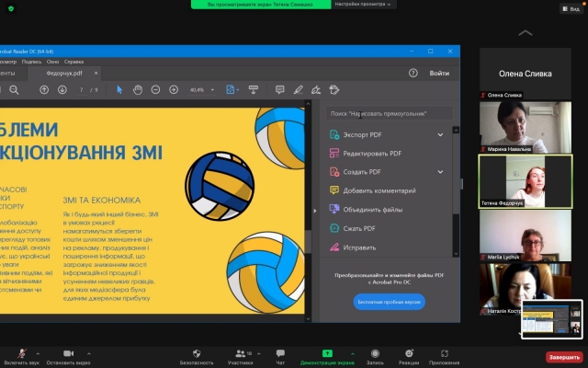Select the arrow selection tool
588x368 pixels.
pyautogui.click(x=120, y=89)
